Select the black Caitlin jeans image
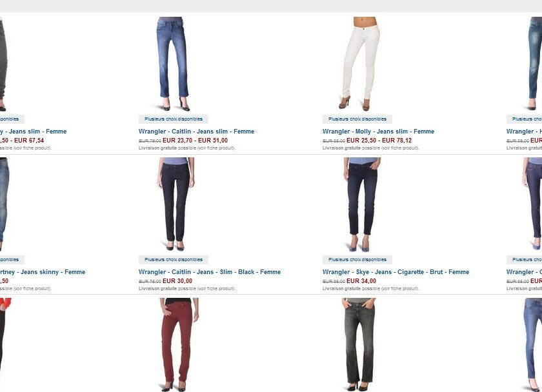542x392 pixels. coord(176,204)
